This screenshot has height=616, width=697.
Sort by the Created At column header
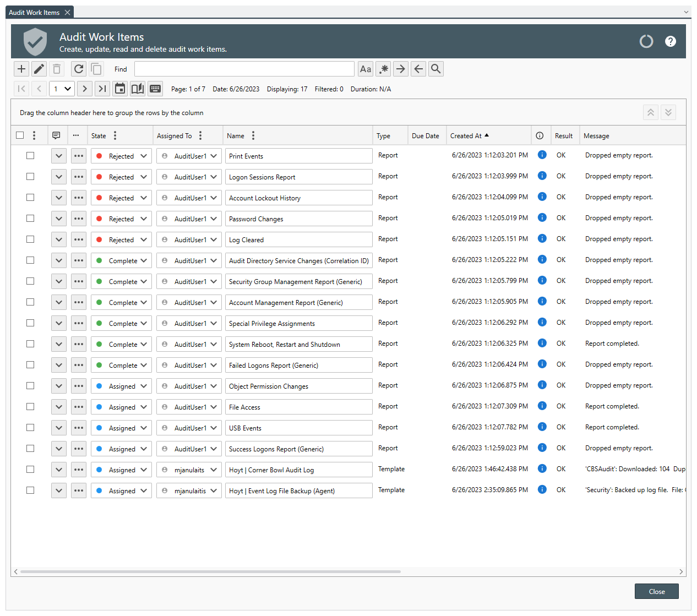tap(466, 136)
